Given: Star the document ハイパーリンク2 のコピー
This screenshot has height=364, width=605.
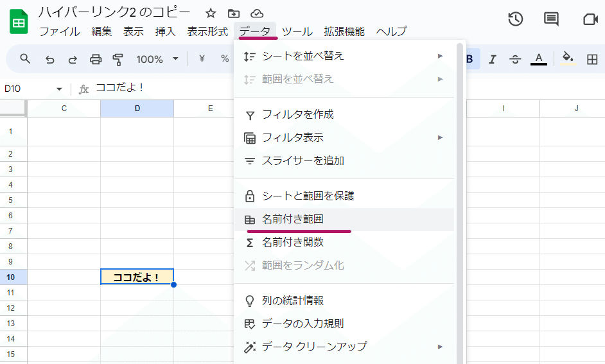Looking at the screenshot, I should coord(210,13).
